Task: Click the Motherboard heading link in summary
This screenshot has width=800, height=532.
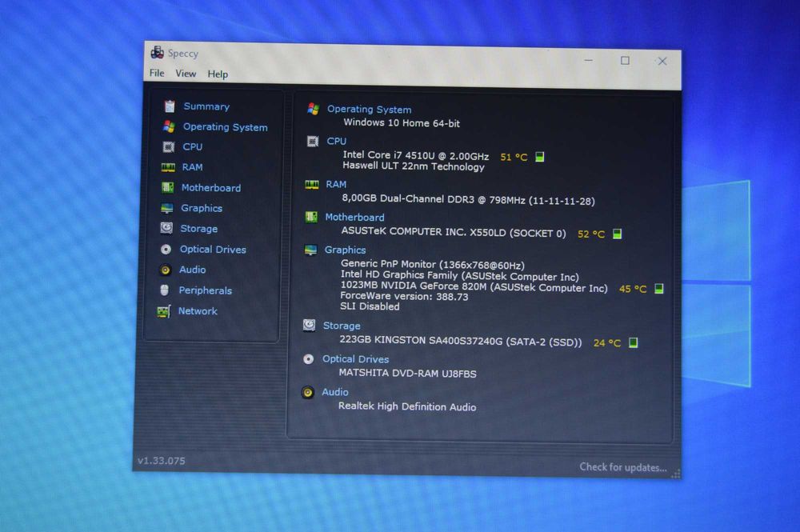Action: click(x=354, y=218)
